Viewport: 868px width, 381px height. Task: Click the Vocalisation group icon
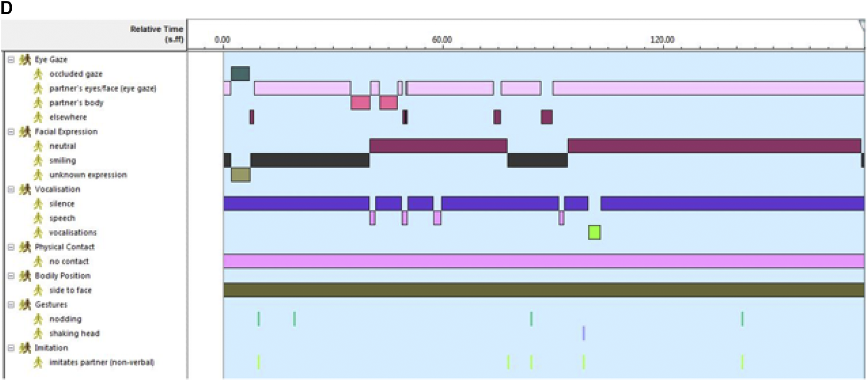point(24,190)
